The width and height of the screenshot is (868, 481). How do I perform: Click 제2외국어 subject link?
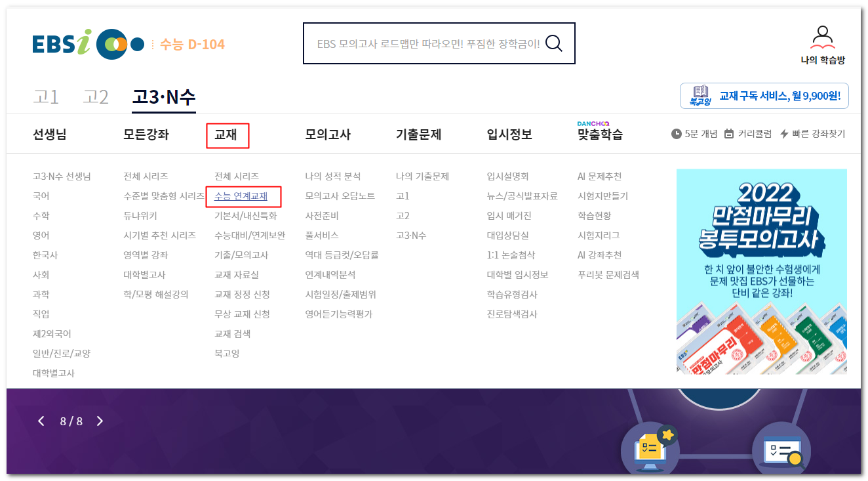pos(52,334)
